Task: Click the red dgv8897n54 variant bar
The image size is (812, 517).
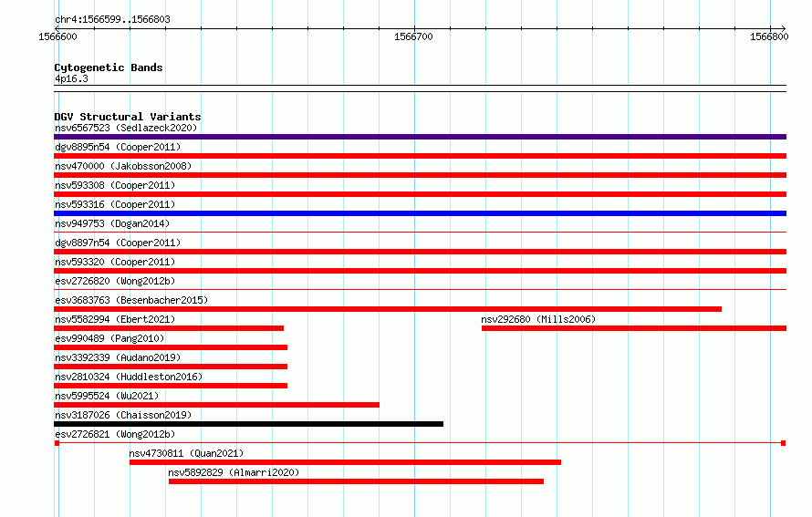Action: [x=420, y=252]
